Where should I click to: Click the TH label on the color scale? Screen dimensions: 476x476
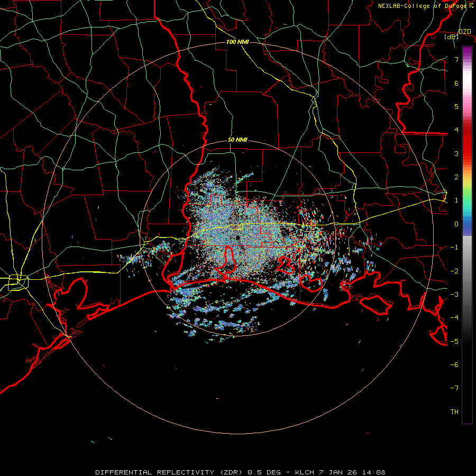(x=454, y=412)
